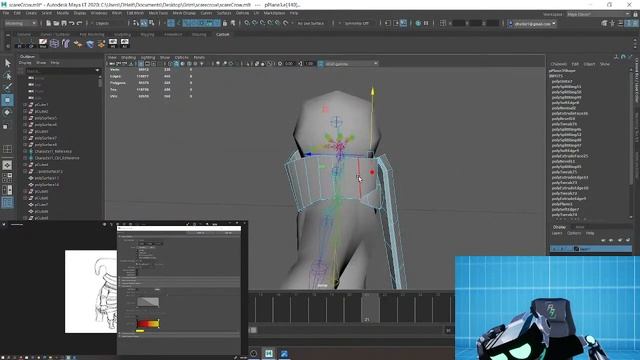Expand polySurface7 in Outliner
This screenshot has width=640, height=360.
pyautogui.click(x=25, y=138)
